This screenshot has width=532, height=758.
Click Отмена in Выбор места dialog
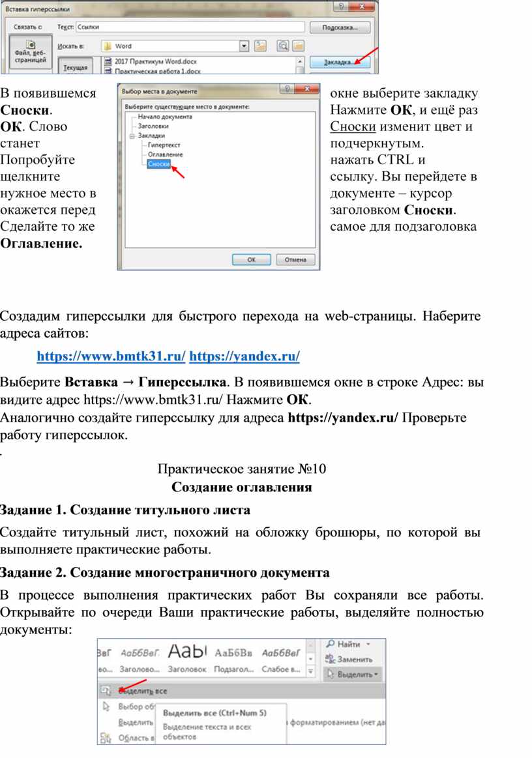[295, 259]
